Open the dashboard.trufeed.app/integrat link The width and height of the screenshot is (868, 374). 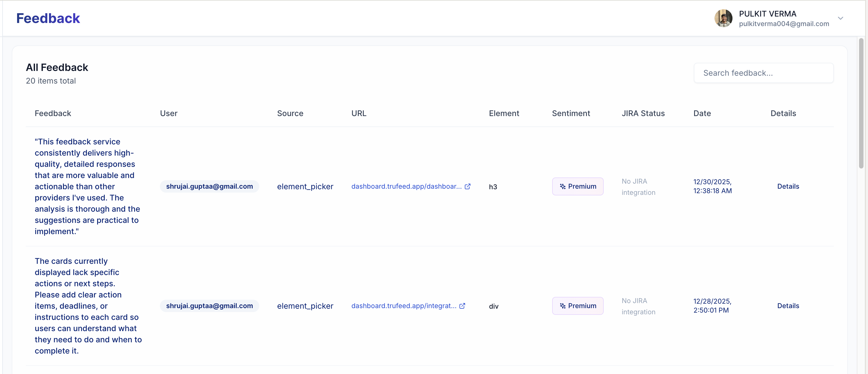point(403,306)
